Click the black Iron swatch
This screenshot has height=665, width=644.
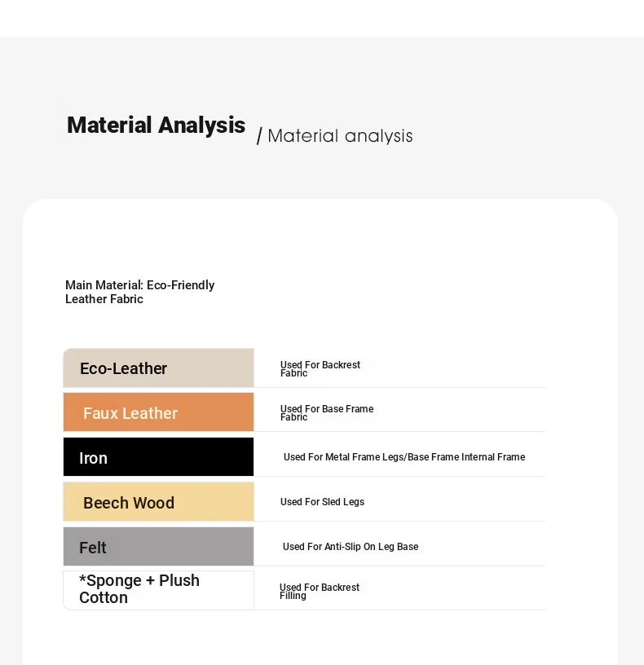[158, 456]
